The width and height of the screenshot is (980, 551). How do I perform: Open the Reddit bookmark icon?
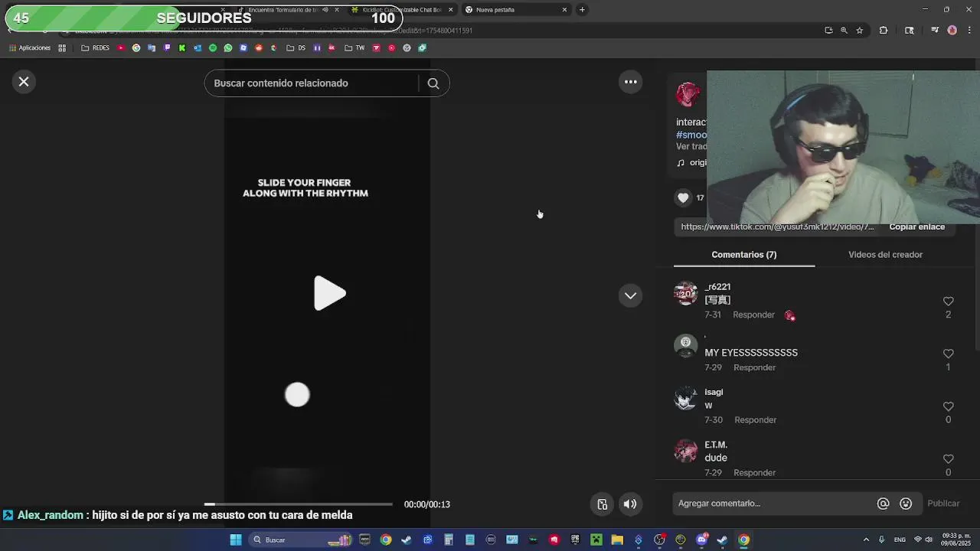point(259,48)
